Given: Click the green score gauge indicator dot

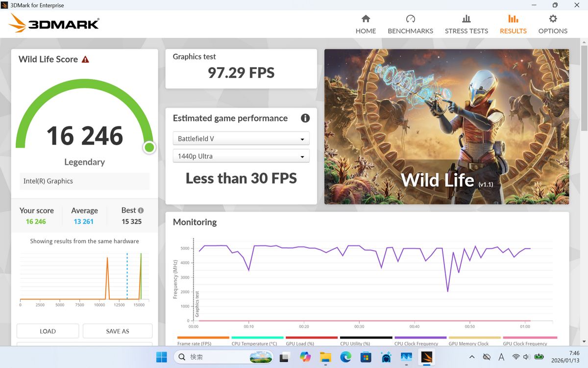Looking at the screenshot, I should (x=149, y=147).
